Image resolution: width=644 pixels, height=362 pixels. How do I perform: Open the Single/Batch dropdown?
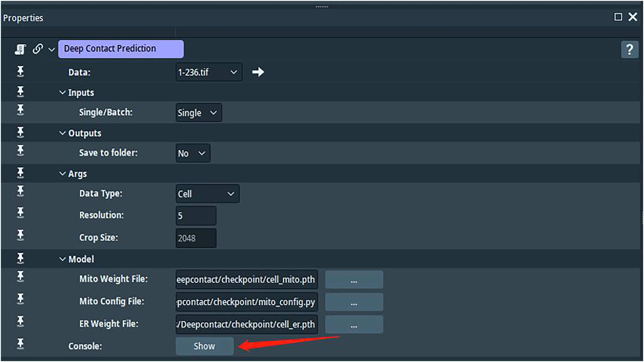(199, 113)
